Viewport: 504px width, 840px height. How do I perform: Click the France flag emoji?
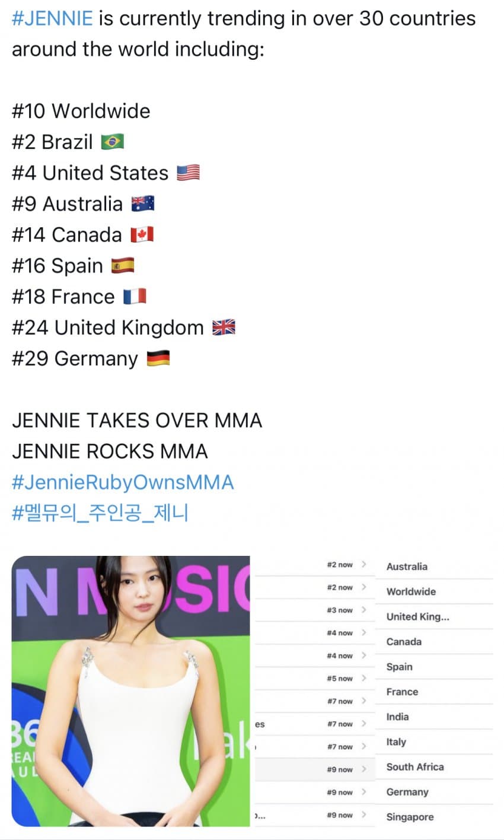(135, 297)
